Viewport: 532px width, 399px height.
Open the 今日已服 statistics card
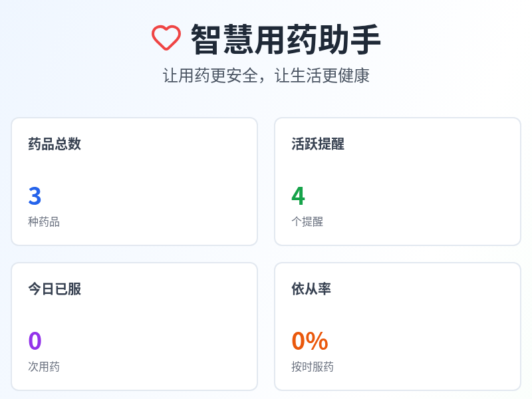133,326
